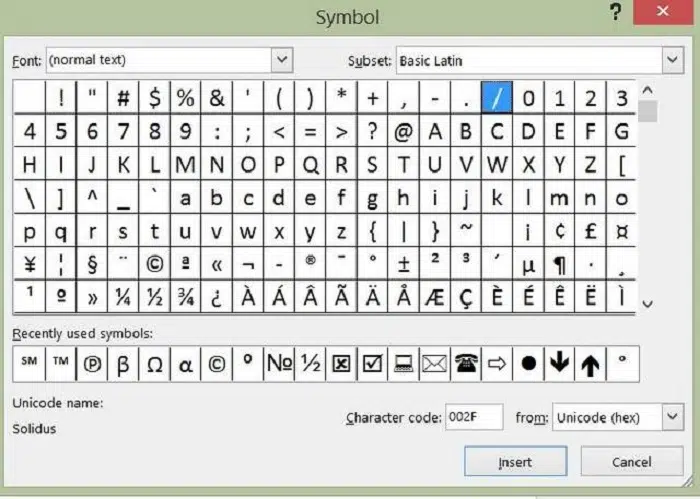This screenshot has width=700, height=499.
Task: Choose the Omega Ω recent symbol
Action: 154,364
